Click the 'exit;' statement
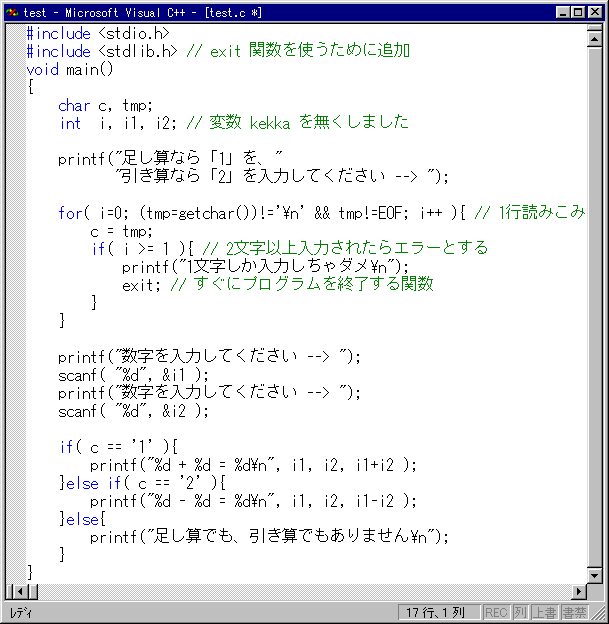Image resolution: width=609 pixels, height=624 pixels. [x=141, y=285]
